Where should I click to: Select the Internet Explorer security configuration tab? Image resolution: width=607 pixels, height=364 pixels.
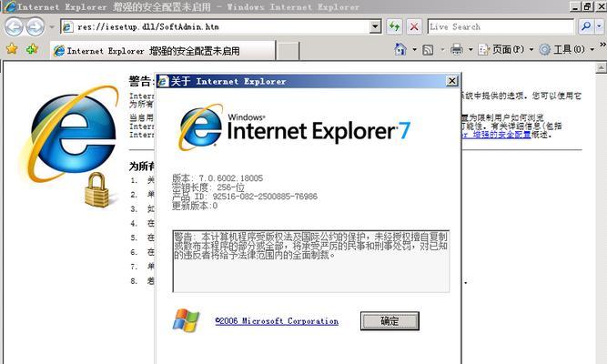tap(163, 51)
